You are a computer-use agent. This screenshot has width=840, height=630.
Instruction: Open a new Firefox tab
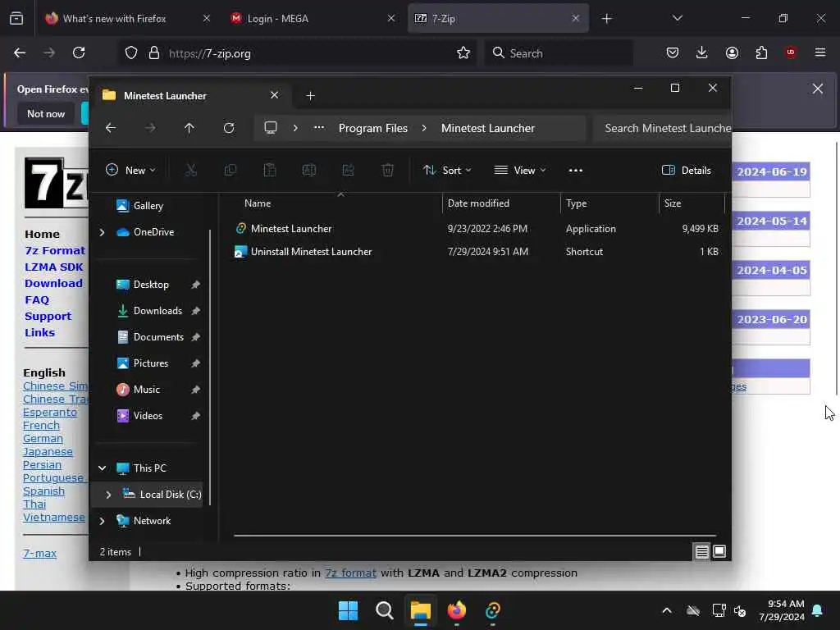pyautogui.click(x=606, y=18)
